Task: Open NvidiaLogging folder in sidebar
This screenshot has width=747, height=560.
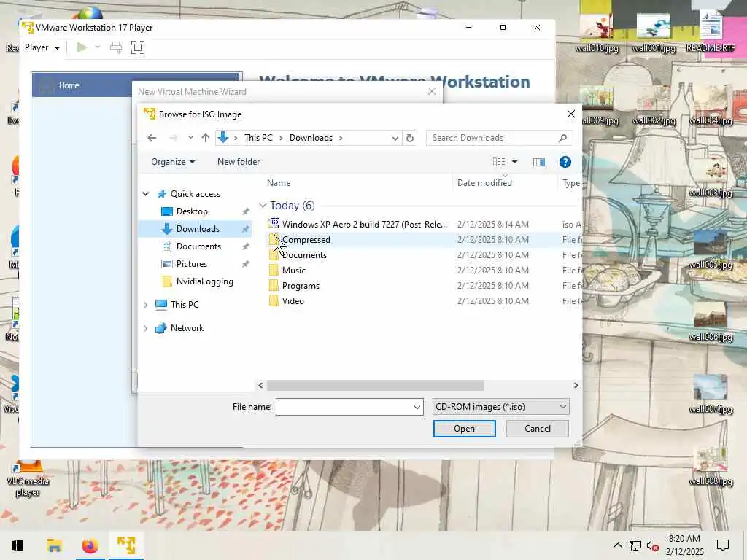Action: click(x=204, y=281)
